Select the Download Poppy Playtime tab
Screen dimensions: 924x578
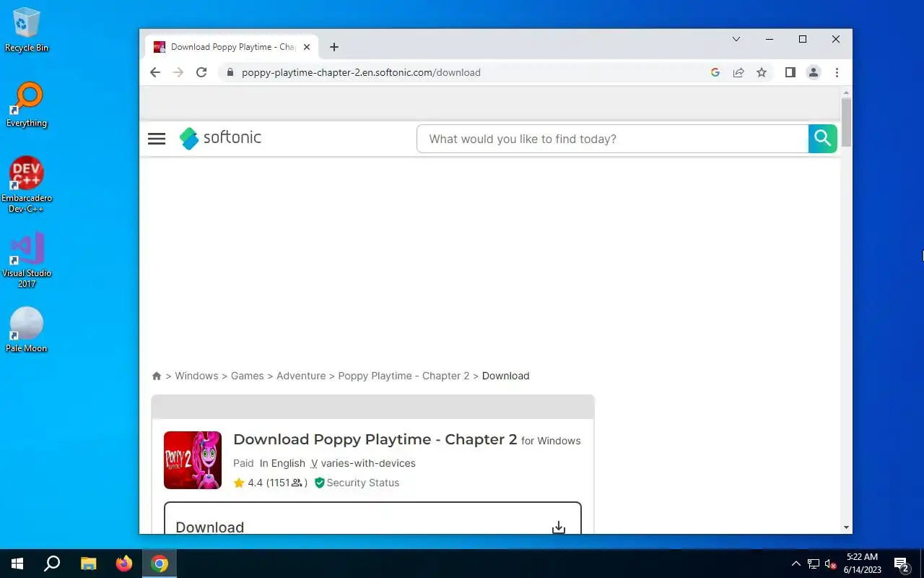231,47
